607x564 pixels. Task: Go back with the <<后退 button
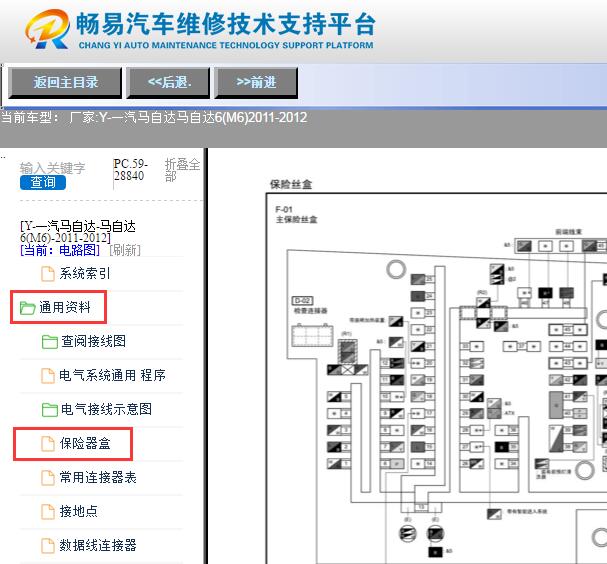[x=168, y=83]
